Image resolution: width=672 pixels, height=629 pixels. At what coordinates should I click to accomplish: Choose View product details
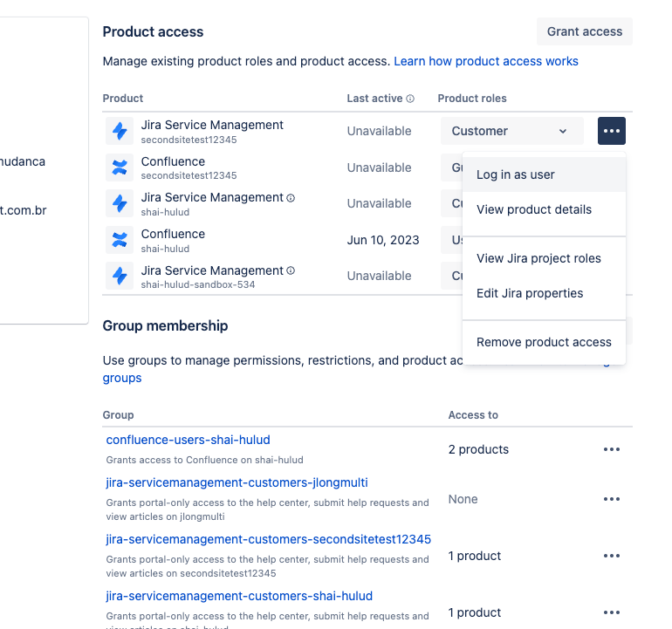(534, 209)
